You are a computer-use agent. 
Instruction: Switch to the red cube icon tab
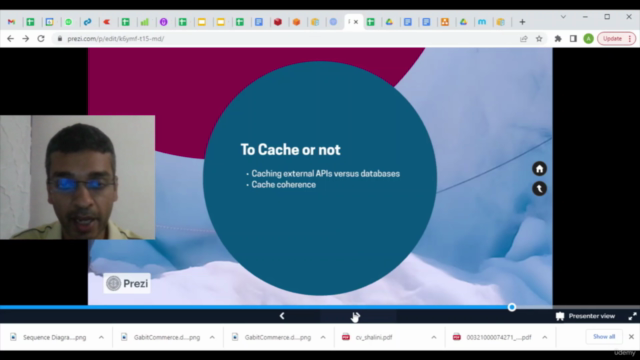(x=278, y=22)
